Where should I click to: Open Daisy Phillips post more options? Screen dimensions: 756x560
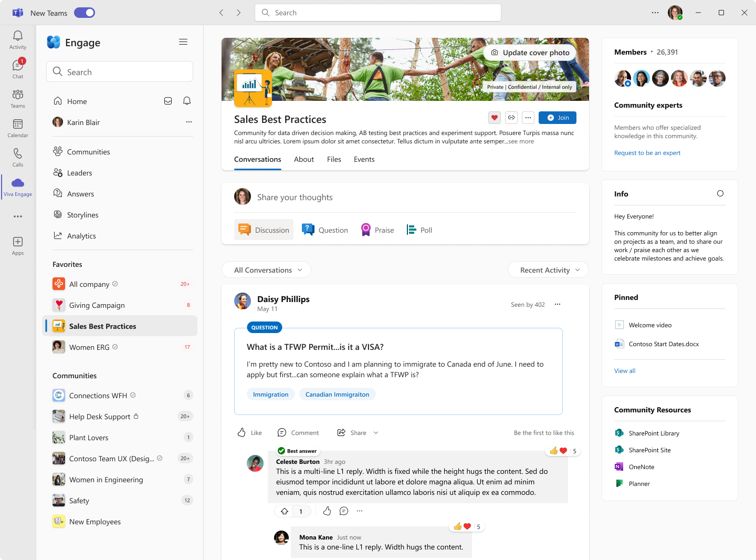pos(558,304)
